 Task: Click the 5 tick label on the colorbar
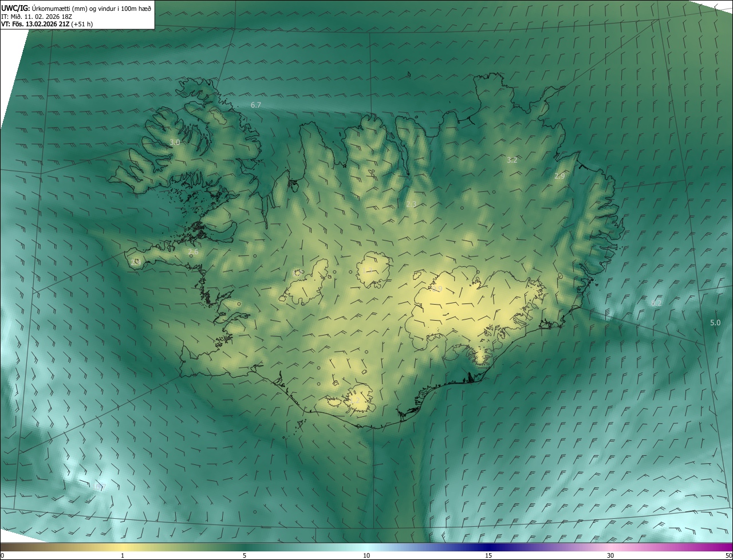pyautogui.click(x=245, y=556)
